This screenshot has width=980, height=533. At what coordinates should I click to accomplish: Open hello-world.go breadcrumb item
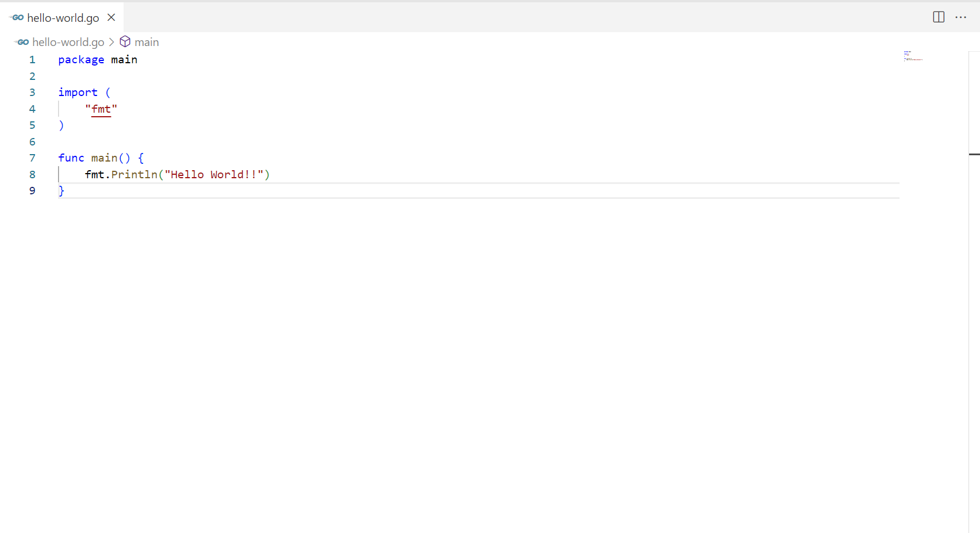click(x=68, y=42)
